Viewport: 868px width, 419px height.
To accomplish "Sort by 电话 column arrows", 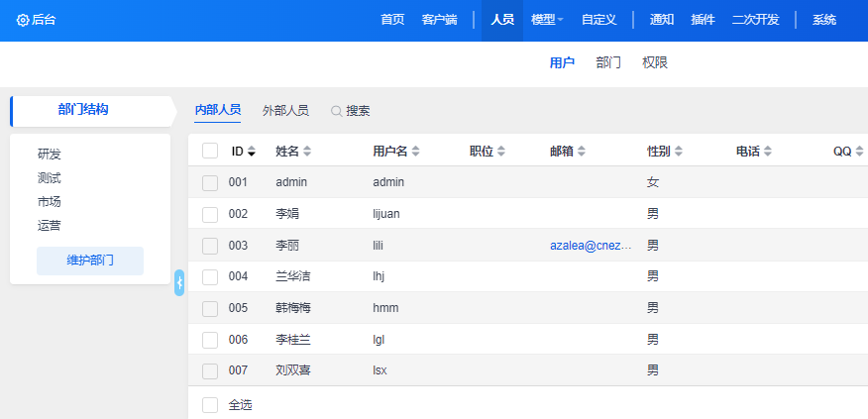I will (x=767, y=152).
